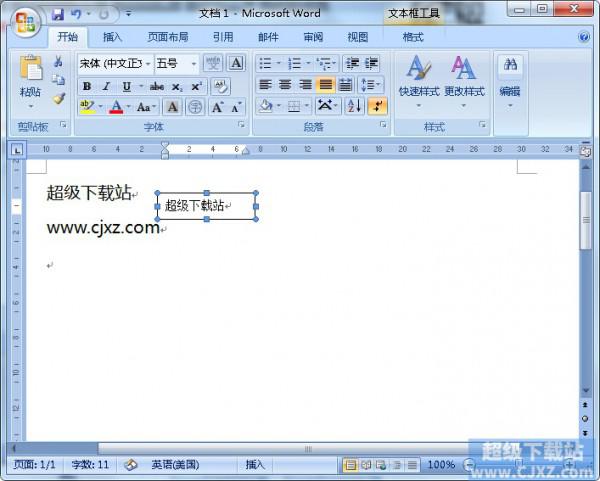Screen dimensions: 600x481
Task: Click the Numbering list icon
Action: [x=294, y=63]
